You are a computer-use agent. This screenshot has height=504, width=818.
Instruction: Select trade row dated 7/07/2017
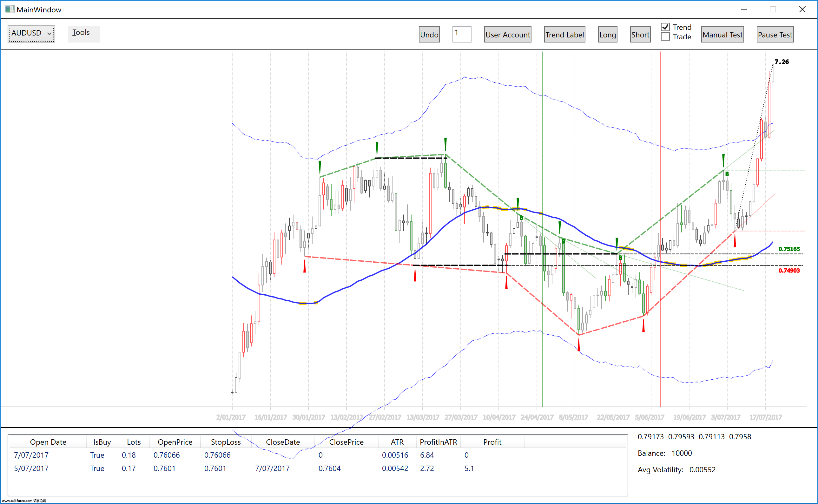point(318,455)
